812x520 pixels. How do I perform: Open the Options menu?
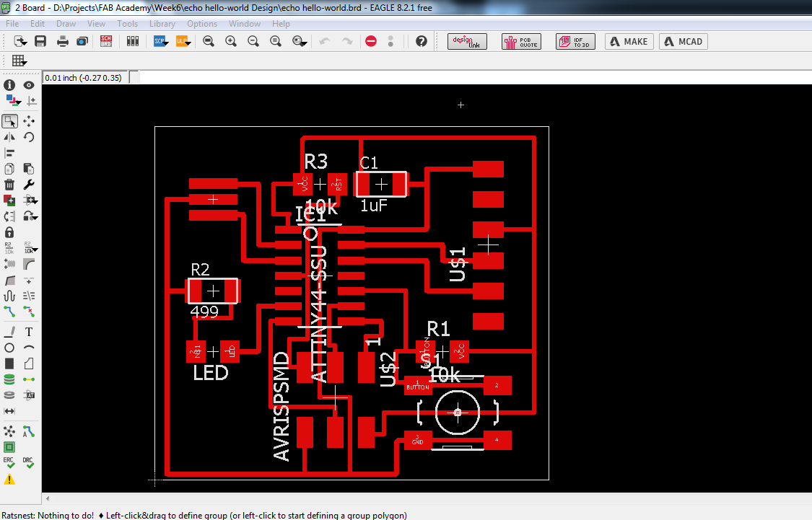pos(202,23)
